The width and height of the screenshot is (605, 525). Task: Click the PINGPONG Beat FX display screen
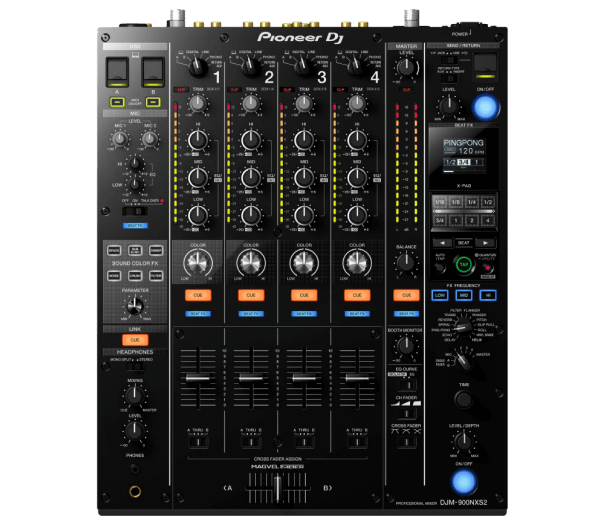point(464,155)
